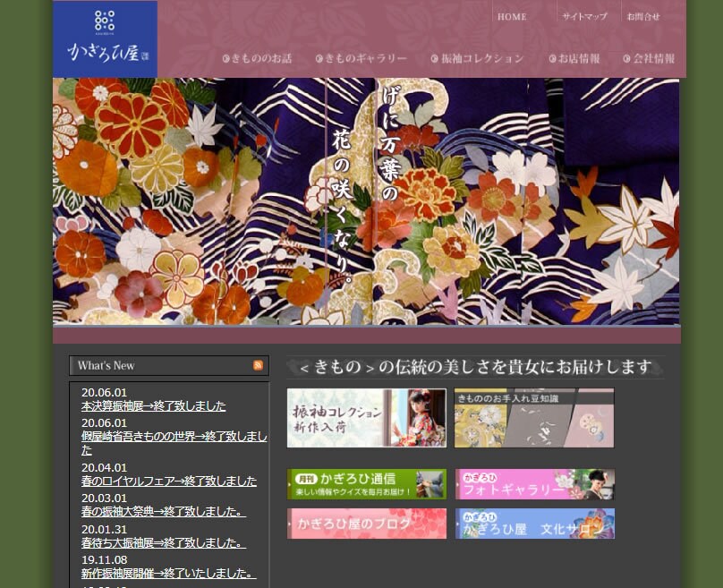The height and width of the screenshot is (588, 723).
Task: Click the What's New heading
Action: tap(106, 366)
